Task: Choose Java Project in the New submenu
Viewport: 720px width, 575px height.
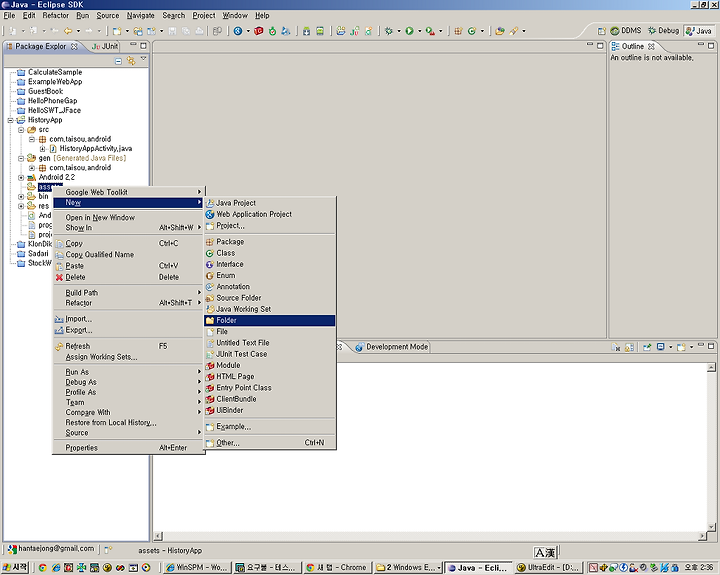Action: click(270, 203)
